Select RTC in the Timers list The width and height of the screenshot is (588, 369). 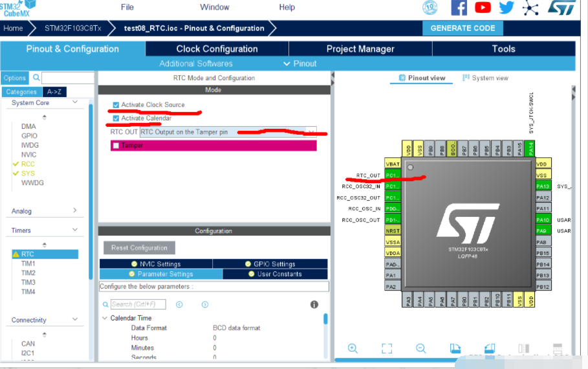point(45,254)
